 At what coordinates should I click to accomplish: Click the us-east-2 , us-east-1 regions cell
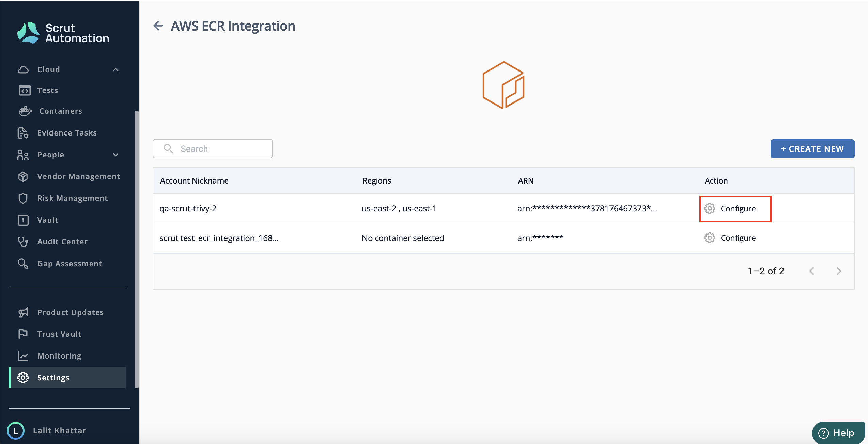[x=399, y=208]
